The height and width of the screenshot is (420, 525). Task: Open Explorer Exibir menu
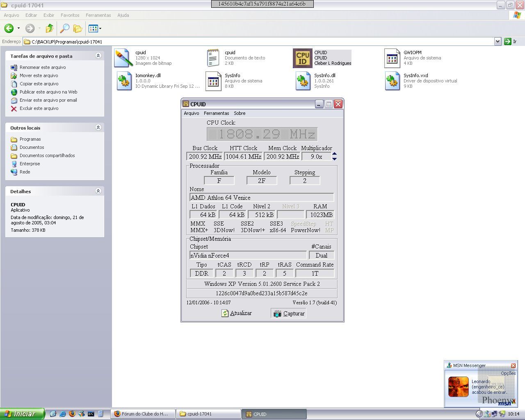(49, 15)
